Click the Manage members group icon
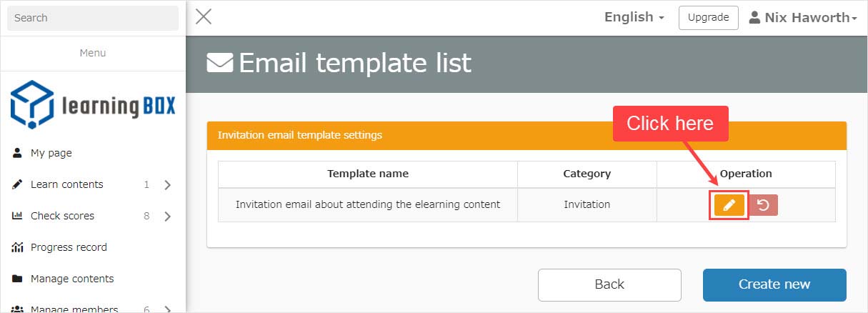Image resolution: width=868 pixels, height=313 pixels. [x=18, y=309]
